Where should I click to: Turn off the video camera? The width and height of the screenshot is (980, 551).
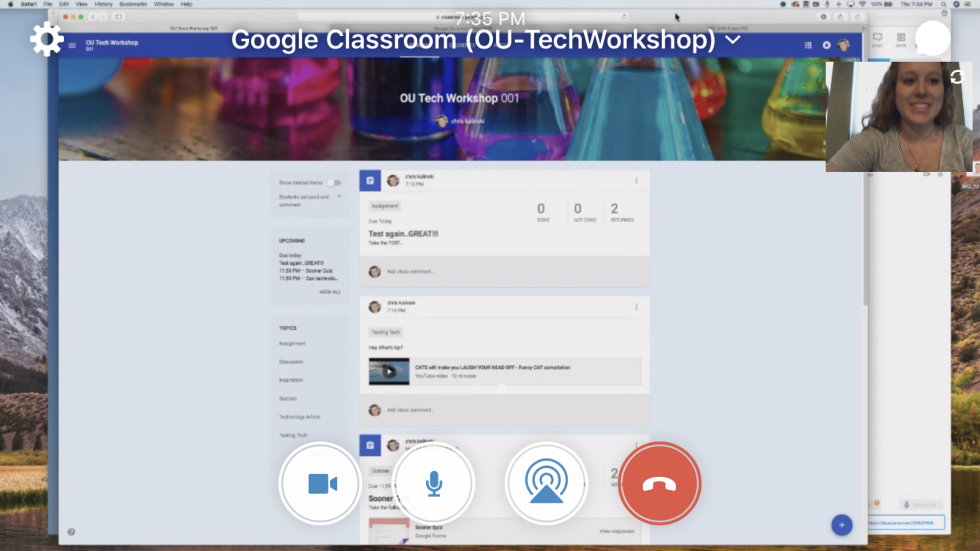pyautogui.click(x=320, y=484)
